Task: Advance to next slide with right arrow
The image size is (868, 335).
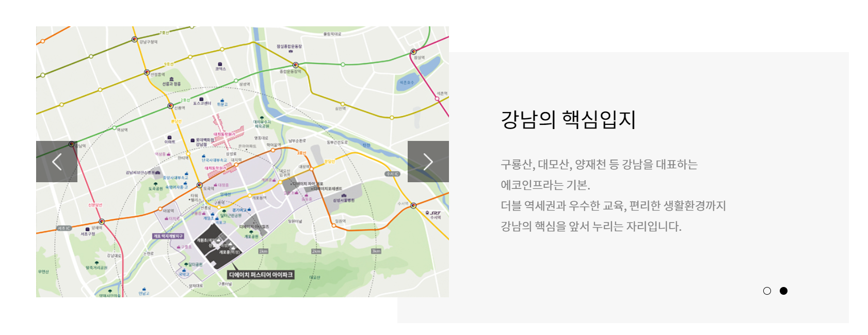Action: [x=428, y=162]
